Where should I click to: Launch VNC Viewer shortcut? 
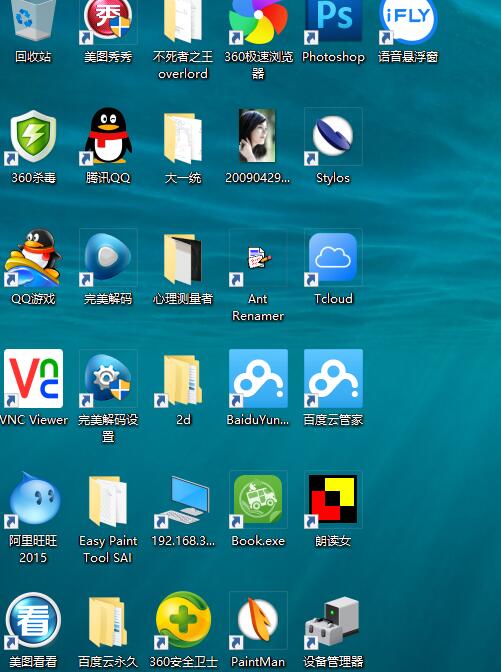pos(33,378)
